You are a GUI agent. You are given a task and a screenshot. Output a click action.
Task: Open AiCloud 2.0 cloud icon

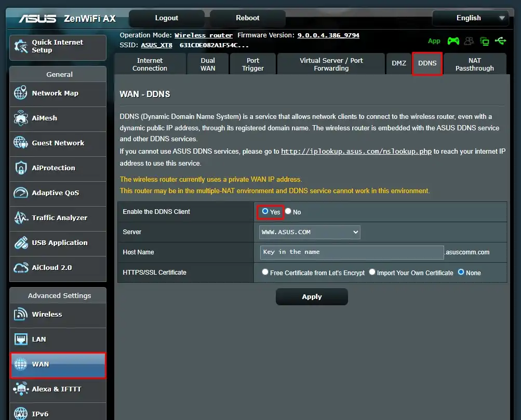[x=21, y=268]
